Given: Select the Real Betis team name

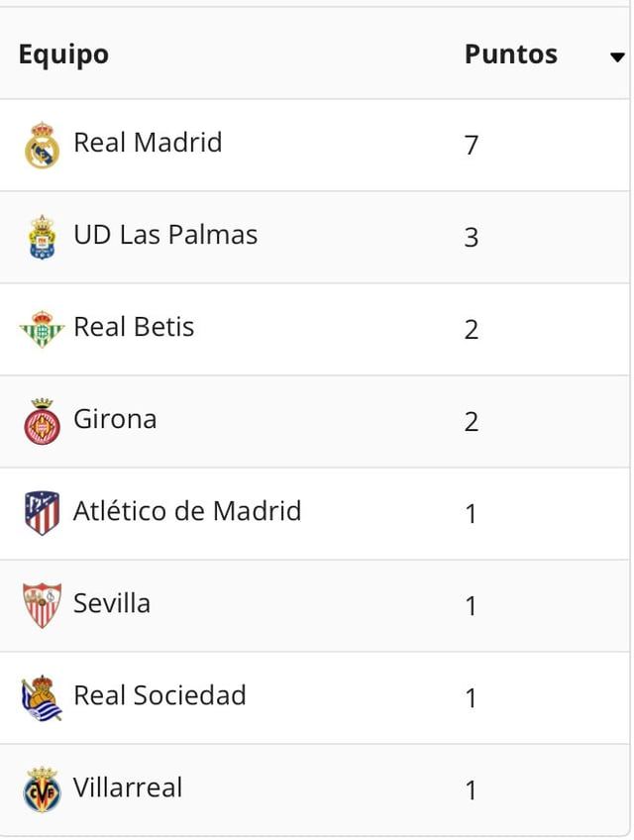Looking at the screenshot, I should click(x=134, y=327).
